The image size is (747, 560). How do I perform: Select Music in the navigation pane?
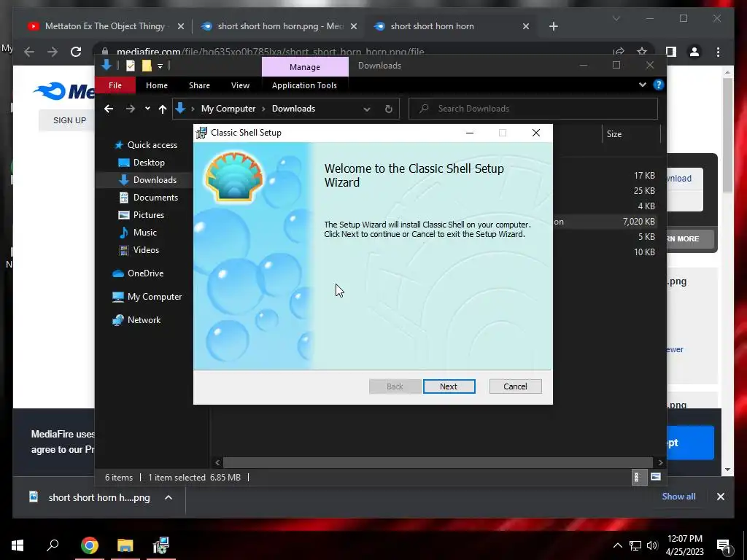tap(138, 233)
